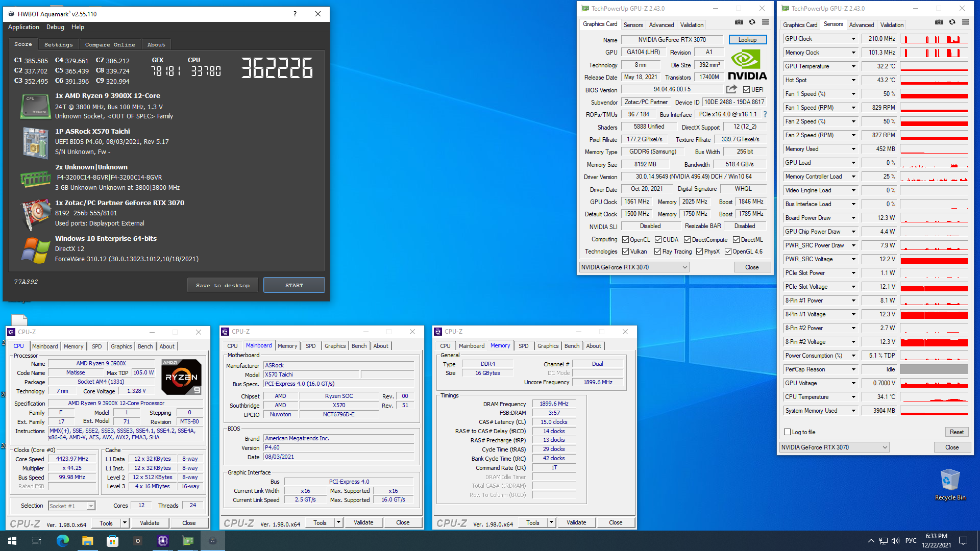Open the SPD tab in CPU-Z Memory window
The width and height of the screenshot is (980, 551).
(523, 346)
